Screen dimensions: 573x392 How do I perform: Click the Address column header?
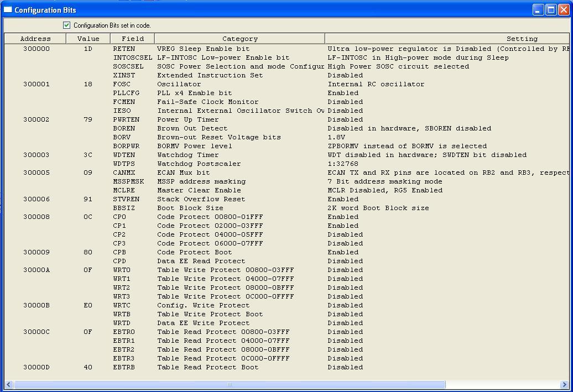tap(35, 39)
